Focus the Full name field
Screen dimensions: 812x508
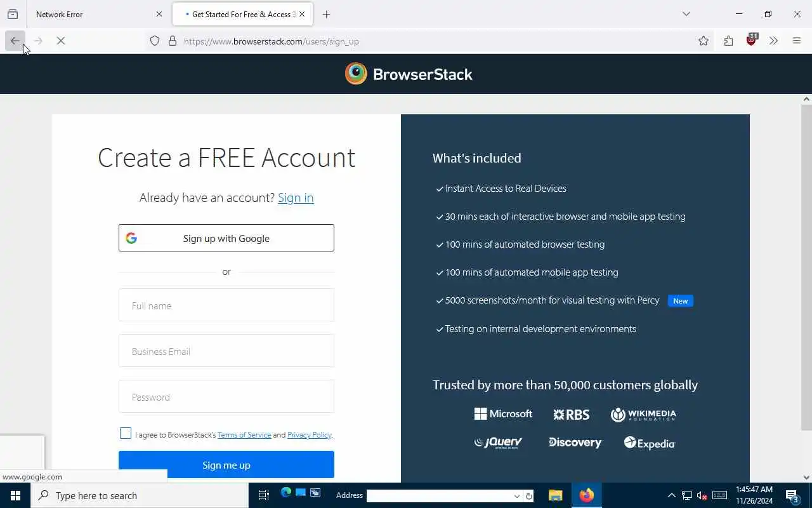click(226, 305)
